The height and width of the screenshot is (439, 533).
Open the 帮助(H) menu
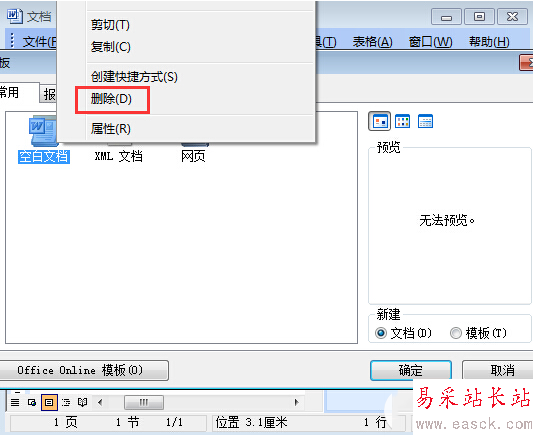tap(489, 42)
